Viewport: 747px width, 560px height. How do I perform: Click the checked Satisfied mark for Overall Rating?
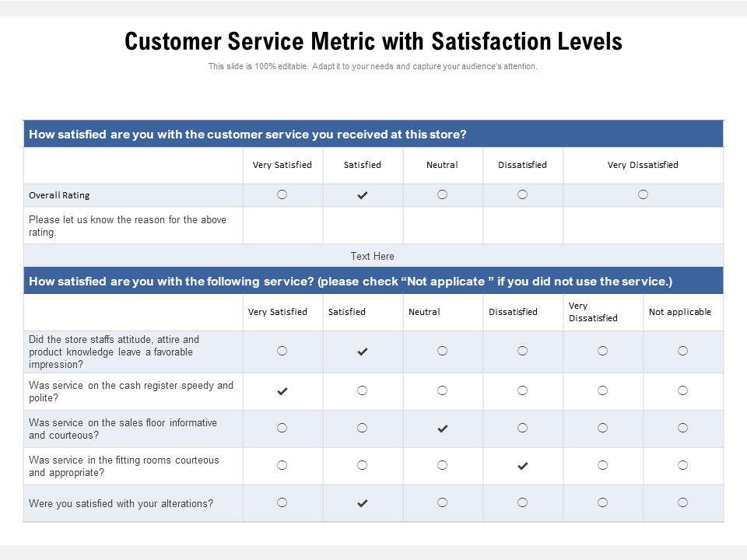pyautogui.click(x=363, y=195)
